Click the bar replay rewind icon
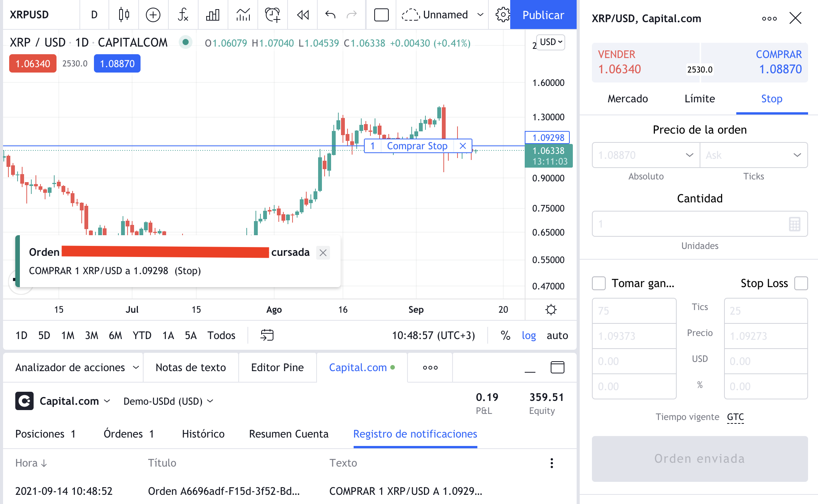Screen dimensions: 818x504 [x=303, y=15]
